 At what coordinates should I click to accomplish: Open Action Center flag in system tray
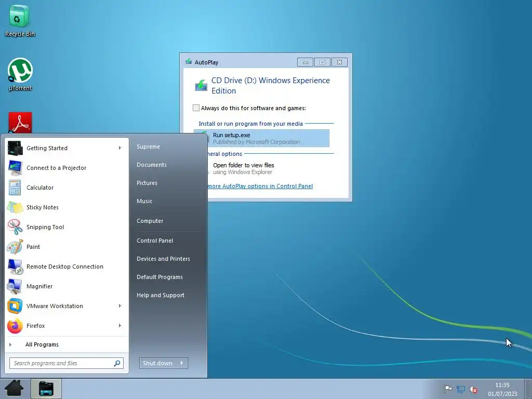pyautogui.click(x=448, y=389)
